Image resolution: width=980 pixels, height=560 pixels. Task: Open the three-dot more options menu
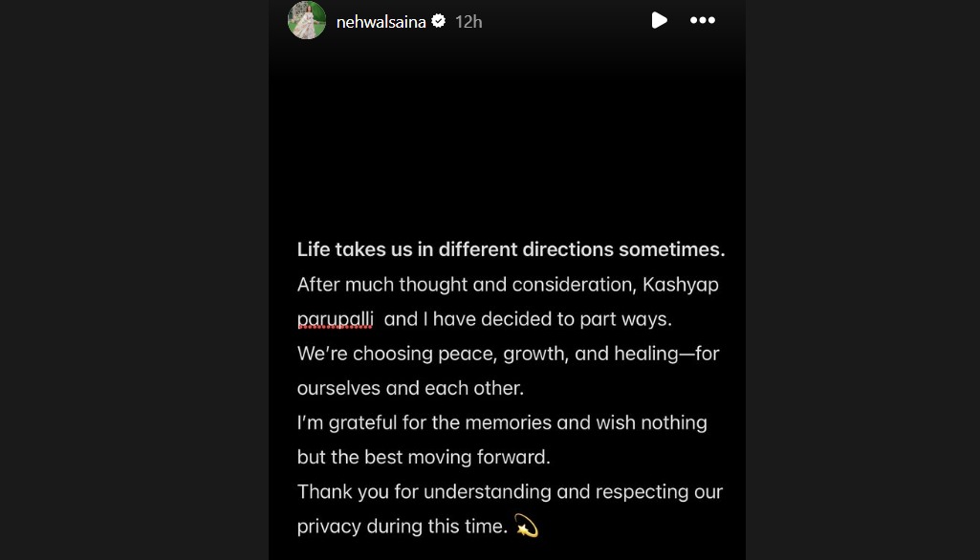click(703, 20)
